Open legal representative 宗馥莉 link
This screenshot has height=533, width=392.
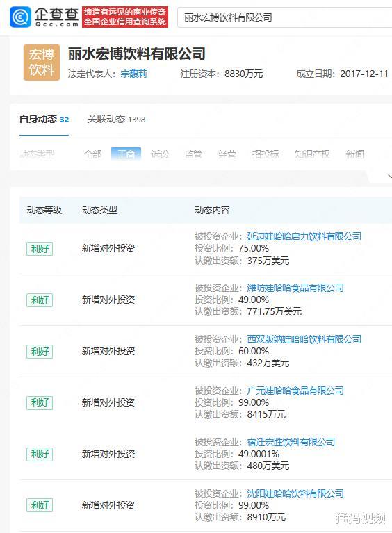[x=133, y=74]
